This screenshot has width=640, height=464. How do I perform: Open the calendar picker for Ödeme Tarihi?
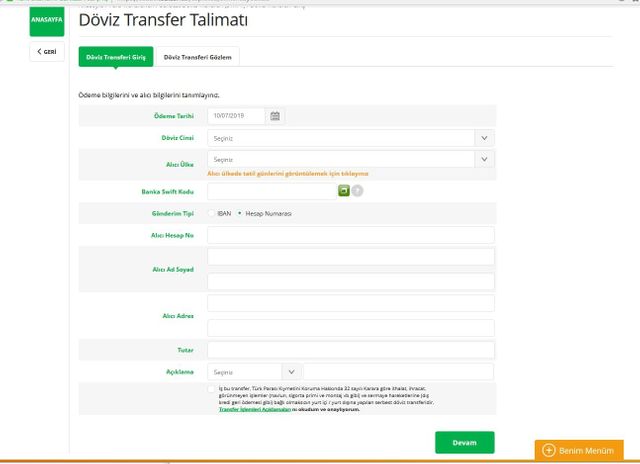pos(275,116)
